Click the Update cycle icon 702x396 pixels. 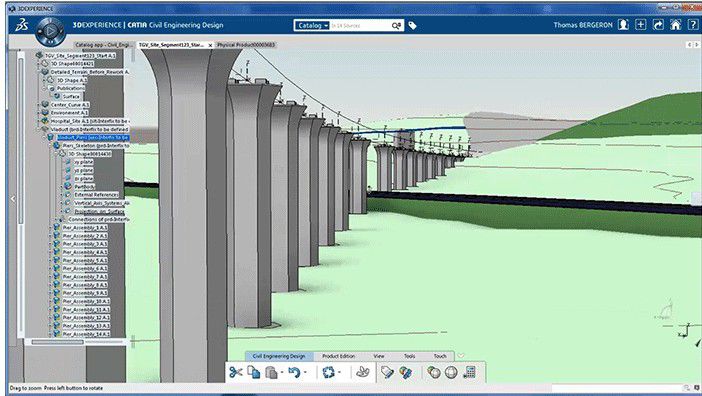329,372
